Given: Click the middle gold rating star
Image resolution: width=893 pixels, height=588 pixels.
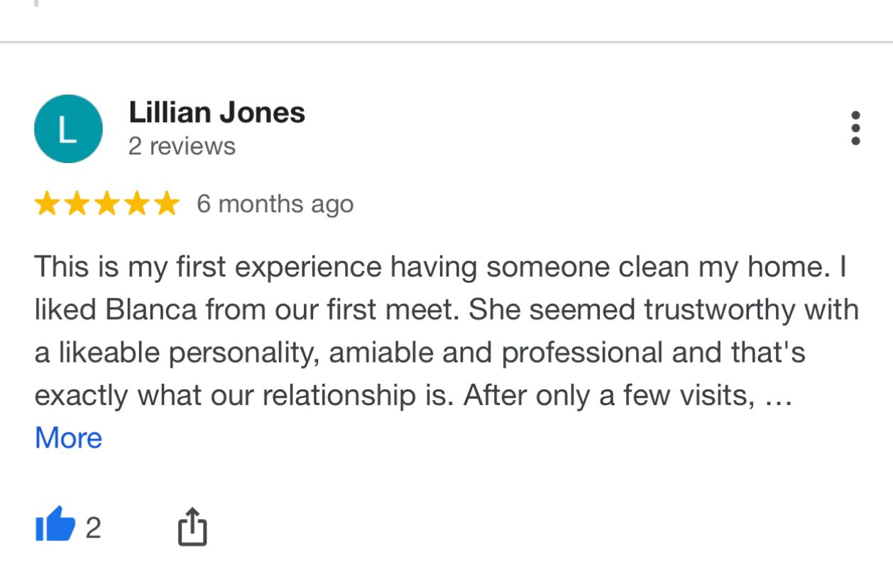Looking at the screenshot, I should pos(106,204).
